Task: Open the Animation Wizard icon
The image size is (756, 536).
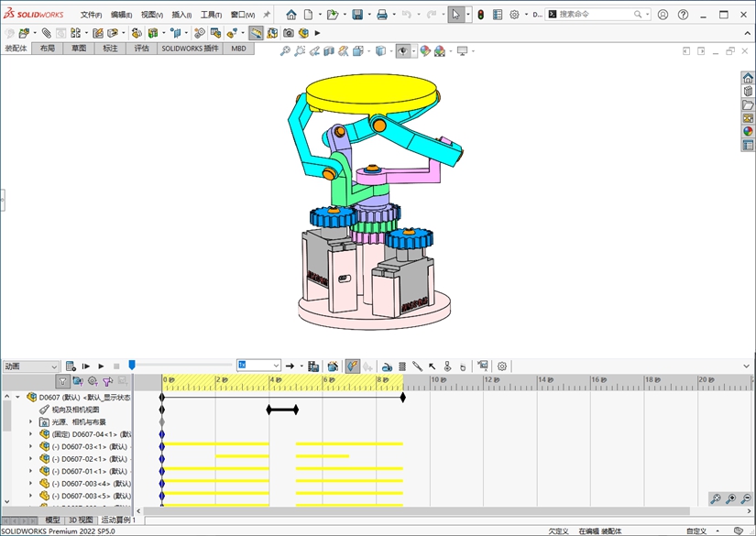Action: pos(333,366)
